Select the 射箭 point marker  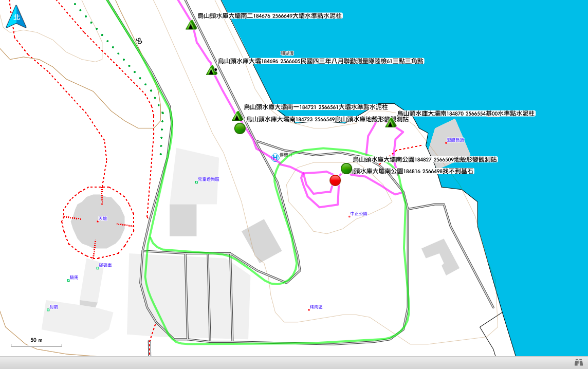(x=53, y=307)
